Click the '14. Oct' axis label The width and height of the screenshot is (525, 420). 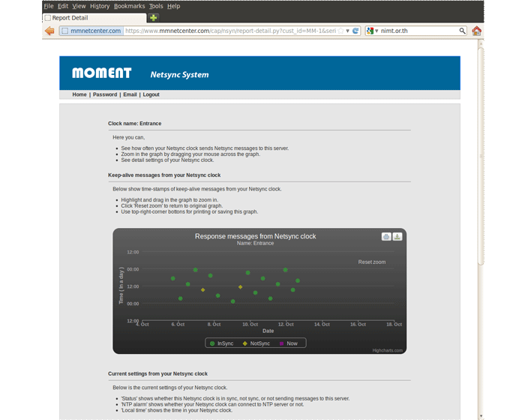pos(322,324)
